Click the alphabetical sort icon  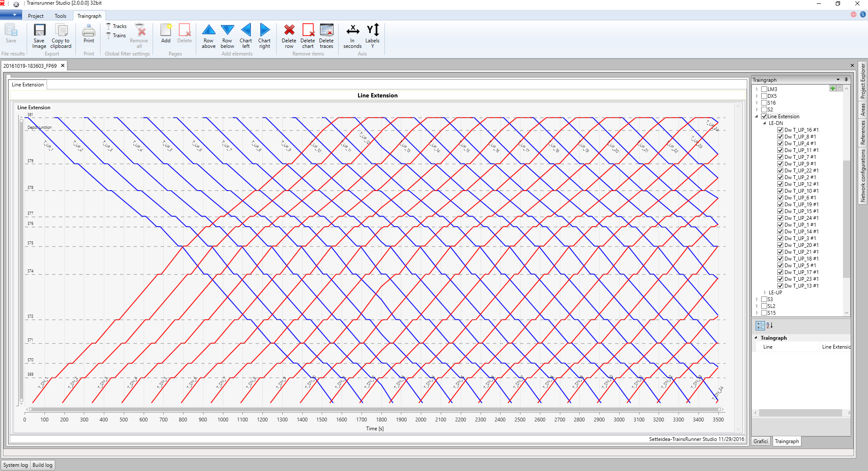[x=770, y=325]
